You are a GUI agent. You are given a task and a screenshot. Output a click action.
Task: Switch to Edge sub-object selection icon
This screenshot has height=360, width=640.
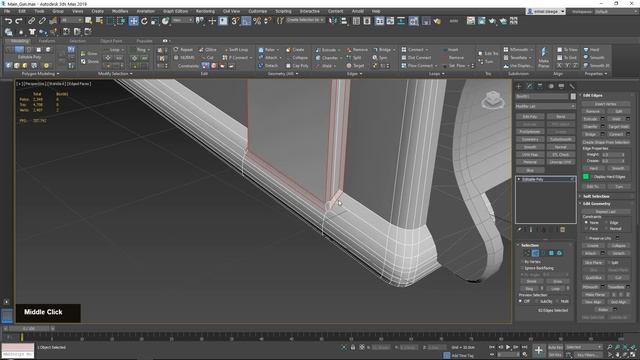coord(535,253)
